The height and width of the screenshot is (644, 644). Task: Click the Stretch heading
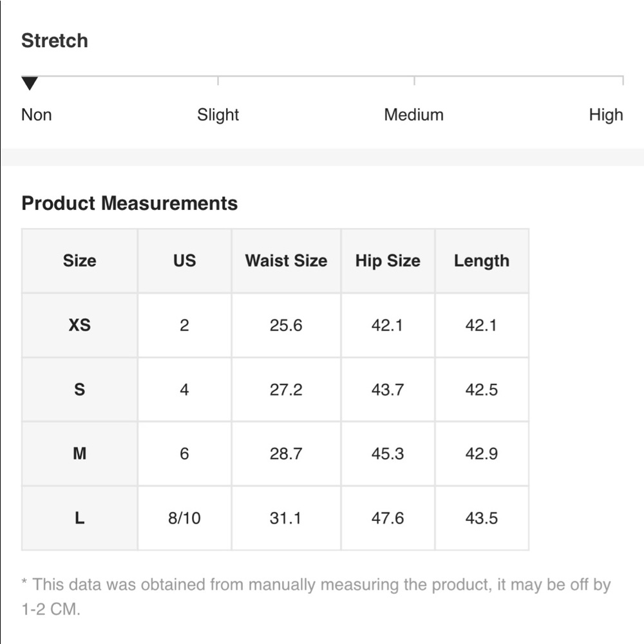(x=55, y=41)
